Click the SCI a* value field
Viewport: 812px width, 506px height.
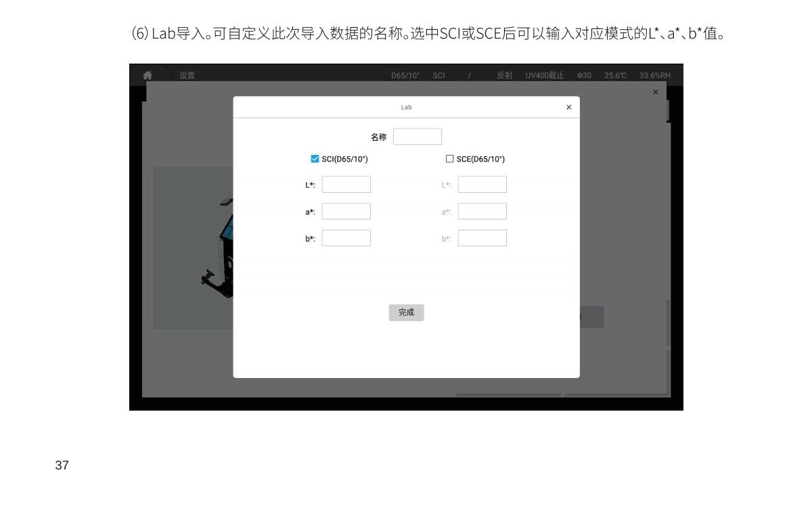pos(346,211)
